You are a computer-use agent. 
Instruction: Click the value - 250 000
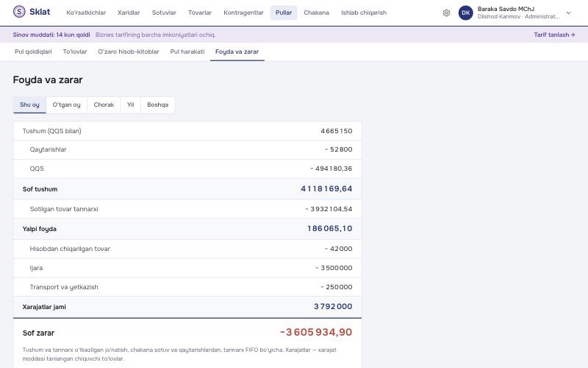tap(337, 287)
